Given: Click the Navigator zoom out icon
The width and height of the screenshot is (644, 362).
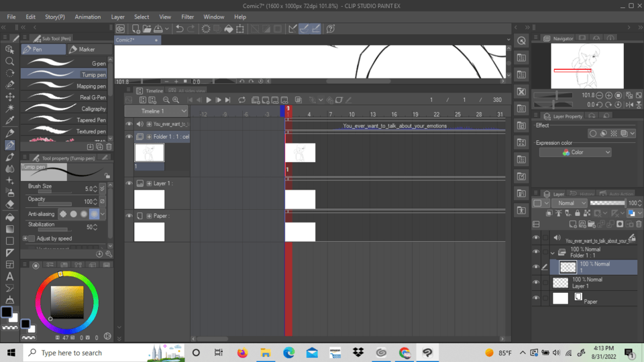Looking at the screenshot, I should click(600, 95).
